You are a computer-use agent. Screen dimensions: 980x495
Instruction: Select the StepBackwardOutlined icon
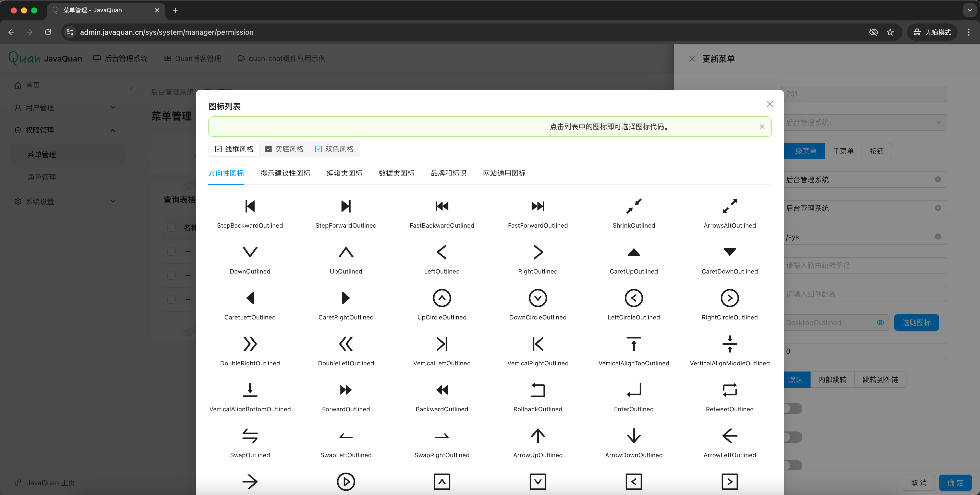(x=250, y=206)
